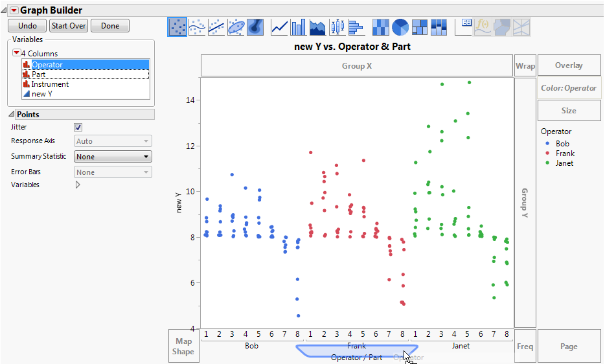
Task: Open the Columns red triangle menu
Action: tap(16, 53)
